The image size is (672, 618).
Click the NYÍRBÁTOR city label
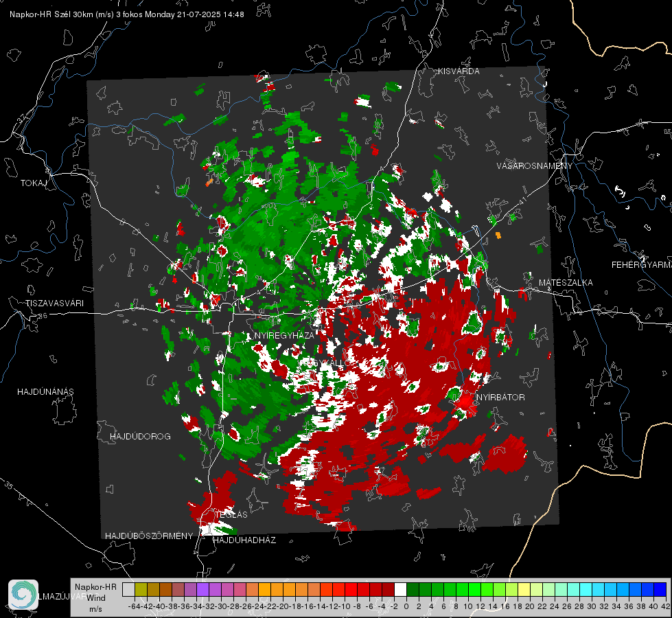pos(500,398)
